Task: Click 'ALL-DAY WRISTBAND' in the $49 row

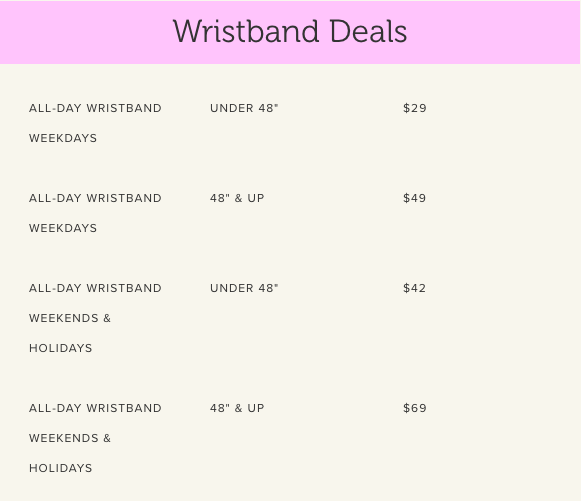Action: 95,198
